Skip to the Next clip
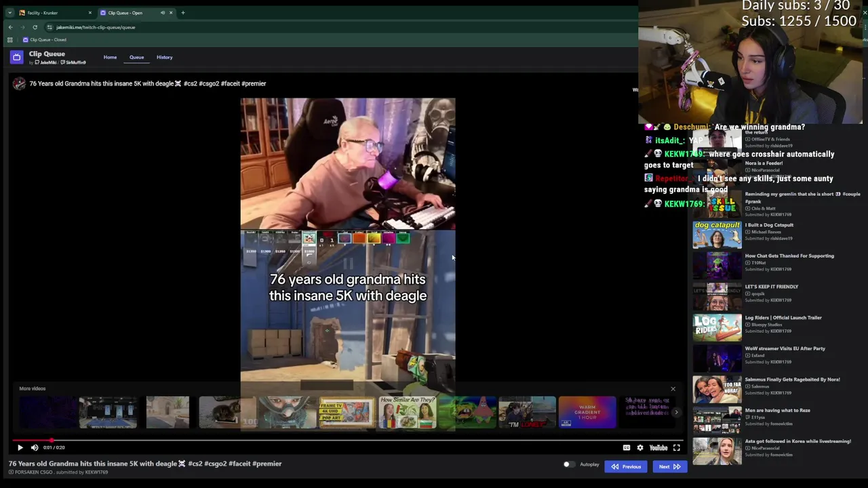 point(669,466)
